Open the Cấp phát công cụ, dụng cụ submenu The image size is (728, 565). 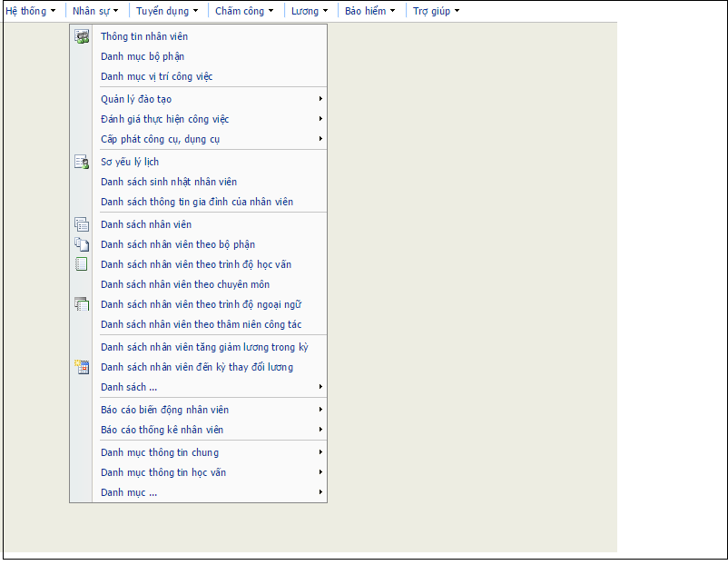pyautogui.click(x=320, y=139)
